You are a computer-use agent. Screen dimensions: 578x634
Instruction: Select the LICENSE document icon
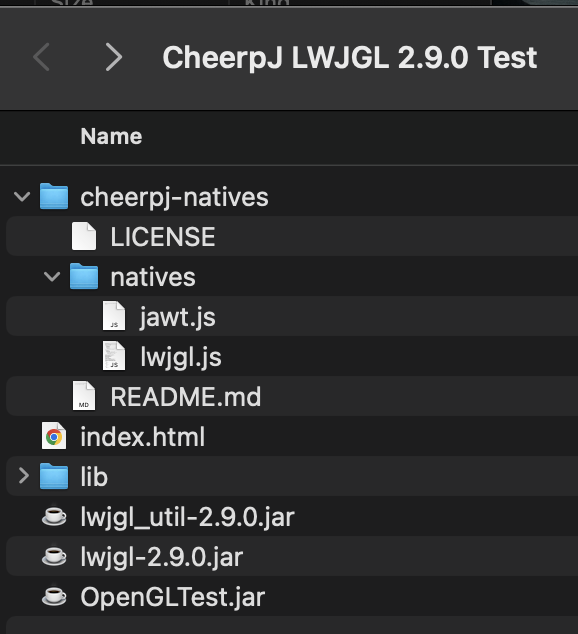click(x=84, y=236)
